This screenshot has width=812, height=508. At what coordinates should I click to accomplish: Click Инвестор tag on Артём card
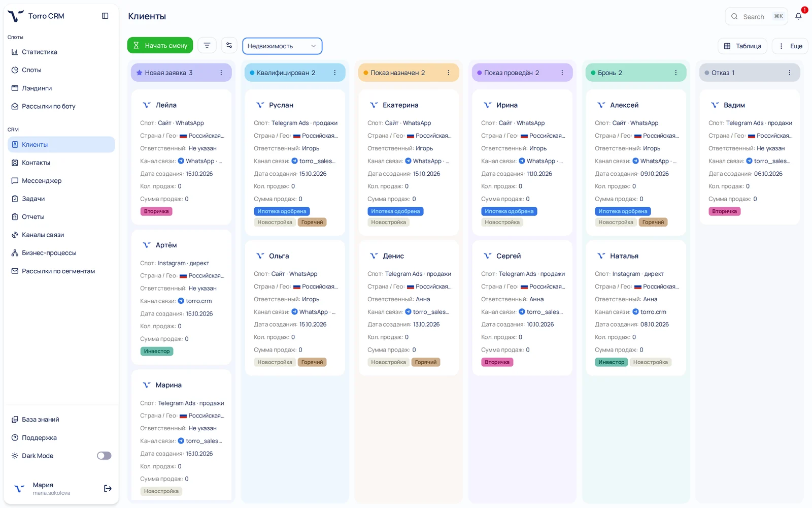point(157,351)
